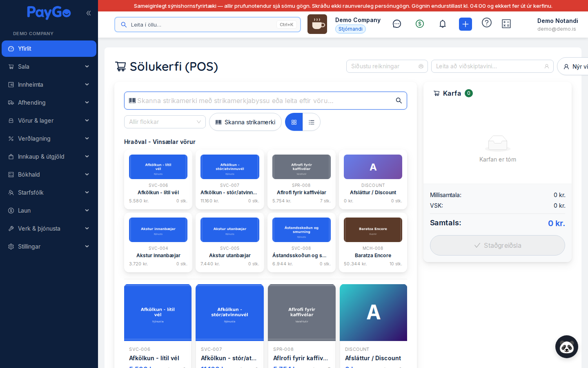Expand the Verðlagning menu
The image size is (588, 368).
(49, 139)
